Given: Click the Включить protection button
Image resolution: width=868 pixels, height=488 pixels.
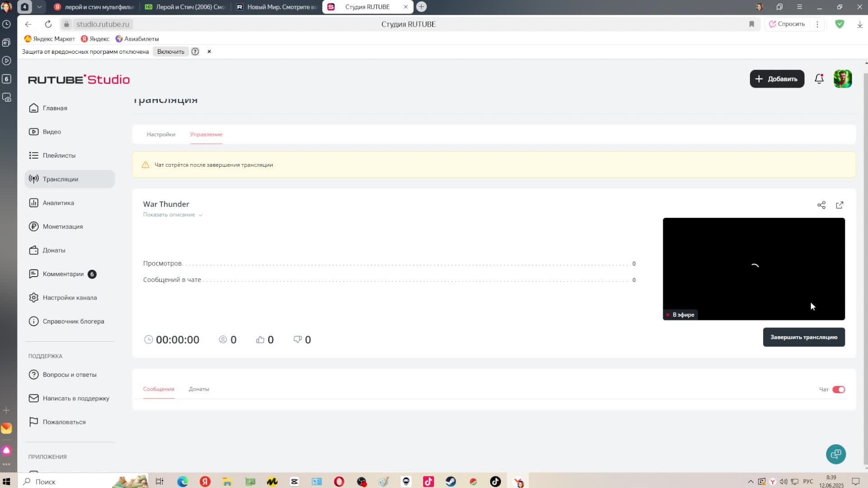Looking at the screenshot, I should pos(170,52).
